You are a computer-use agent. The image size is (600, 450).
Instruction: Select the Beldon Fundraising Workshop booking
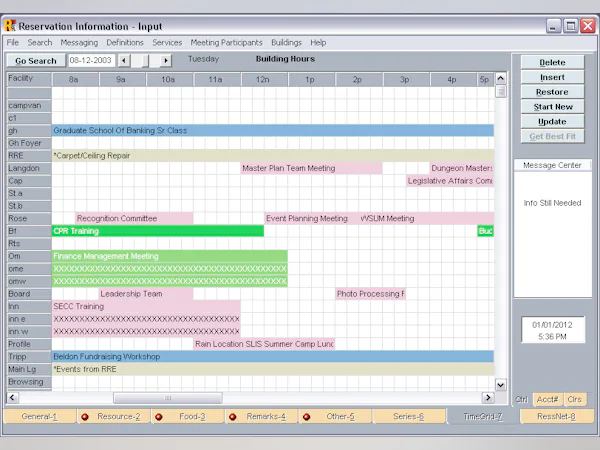click(273, 356)
